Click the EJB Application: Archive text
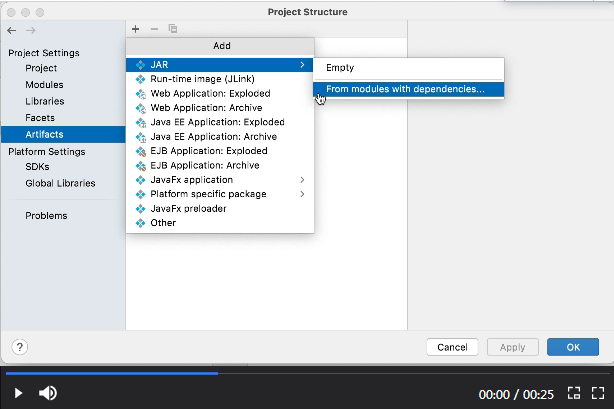This screenshot has width=614, height=409. tap(205, 165)
